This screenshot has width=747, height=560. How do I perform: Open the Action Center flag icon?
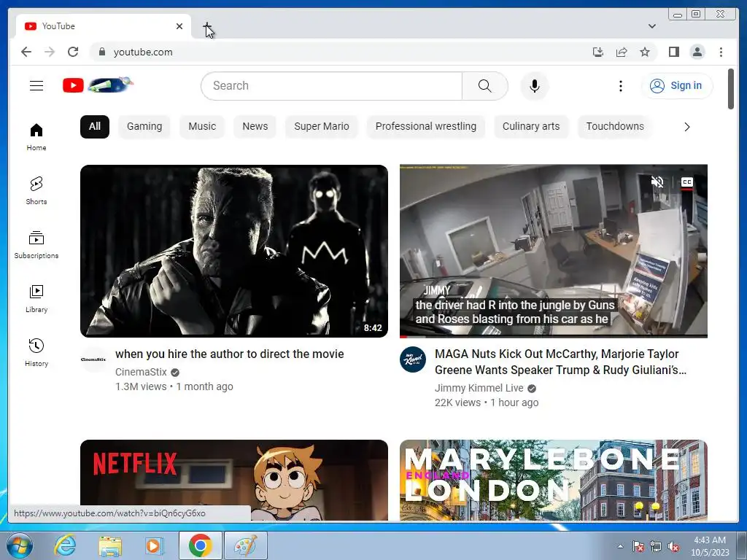(x=638, y=547)
